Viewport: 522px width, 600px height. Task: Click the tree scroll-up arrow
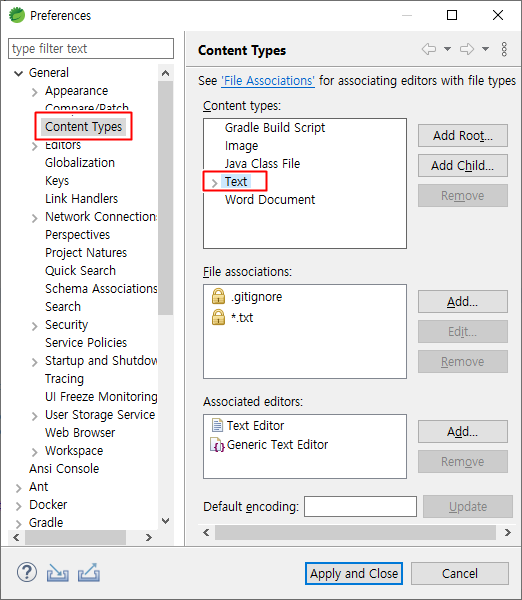(x=165, y=73)
